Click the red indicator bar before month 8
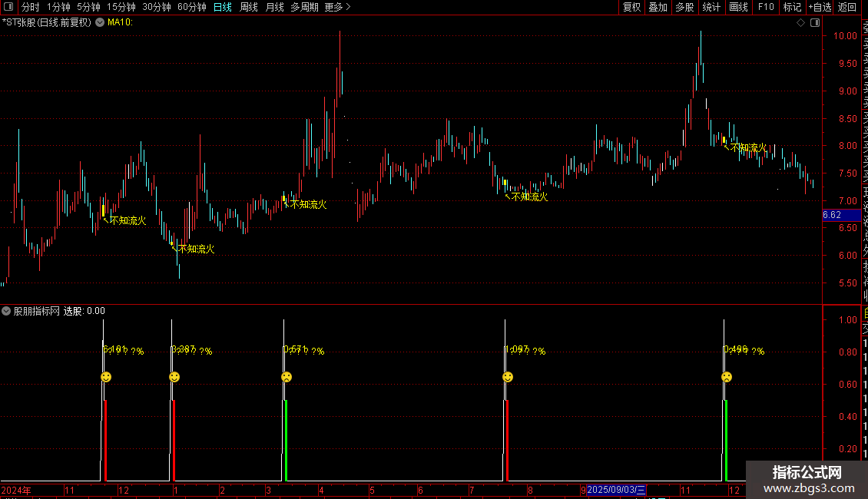868x499 pixels. [x=507, y=441]
